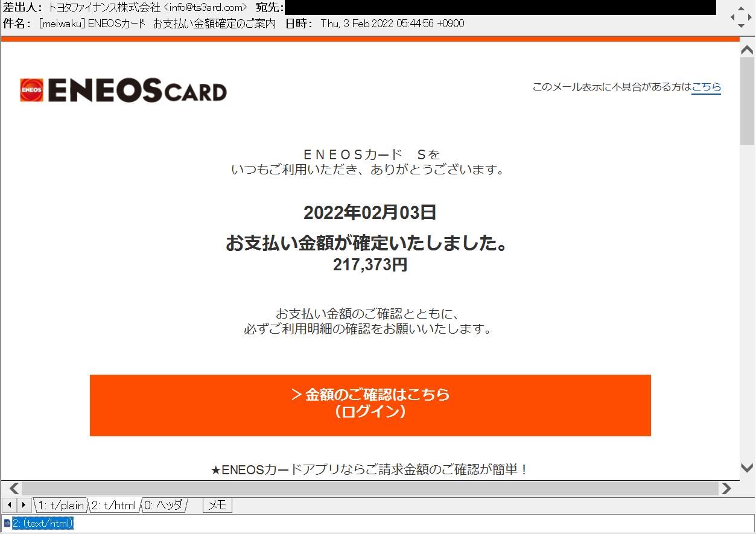Click the down arrow in the header navigation pad
This screenshot has height=534, width=756.
[x=741, y=27]
